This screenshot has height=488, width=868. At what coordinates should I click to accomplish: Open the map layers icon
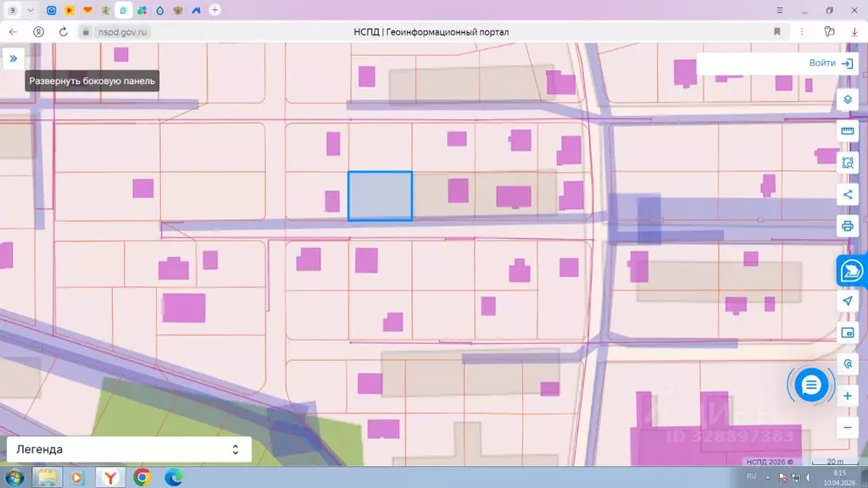pos(847,100)
